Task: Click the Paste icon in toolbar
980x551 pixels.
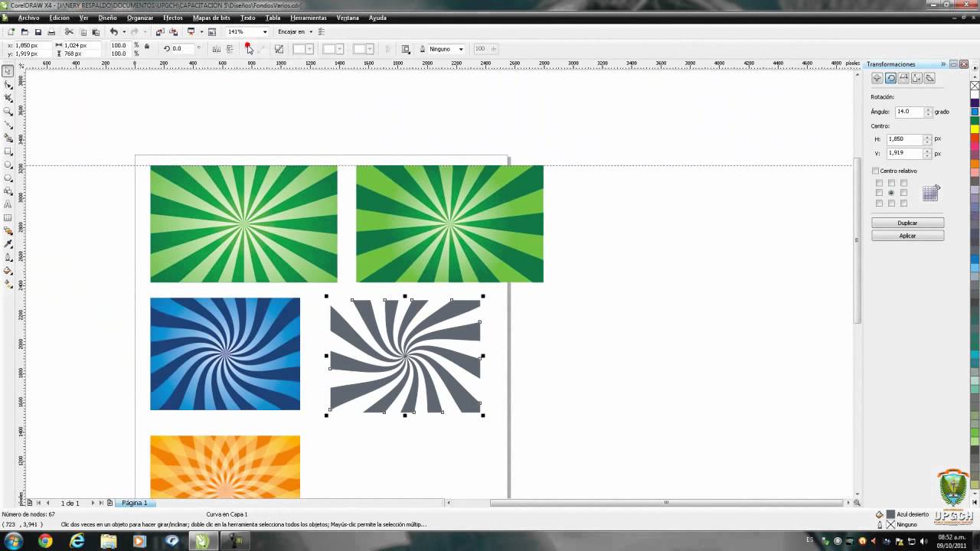Action: [96, 32]
